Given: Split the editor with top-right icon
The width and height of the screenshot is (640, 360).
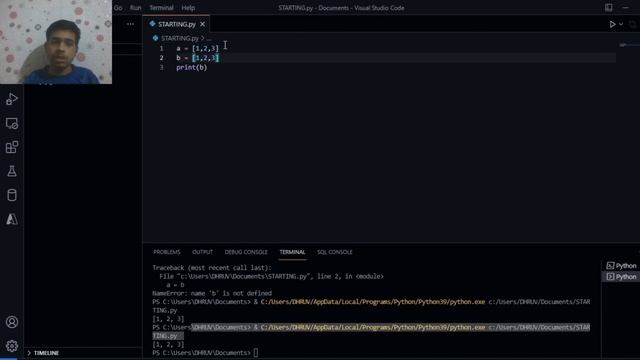Looking at the screenshot, I should pos(633,24).
